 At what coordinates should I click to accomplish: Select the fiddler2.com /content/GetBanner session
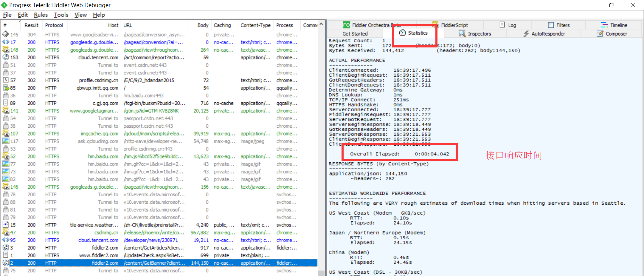coord(159,263)
